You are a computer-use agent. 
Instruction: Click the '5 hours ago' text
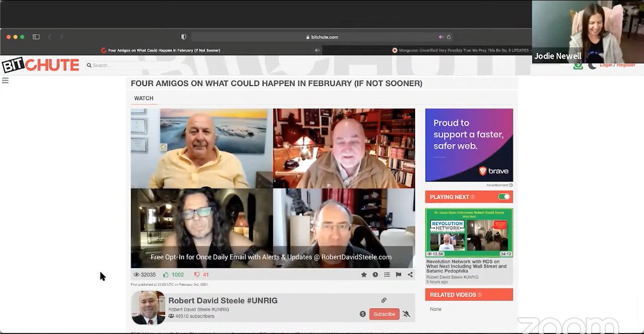coord(437,282)
